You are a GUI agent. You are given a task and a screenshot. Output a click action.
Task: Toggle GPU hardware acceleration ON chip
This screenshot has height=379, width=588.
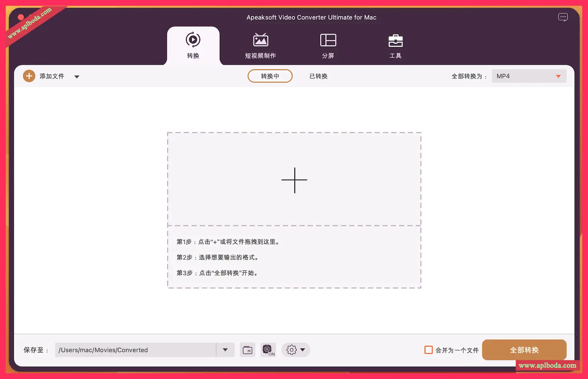[x=267, y=350]
